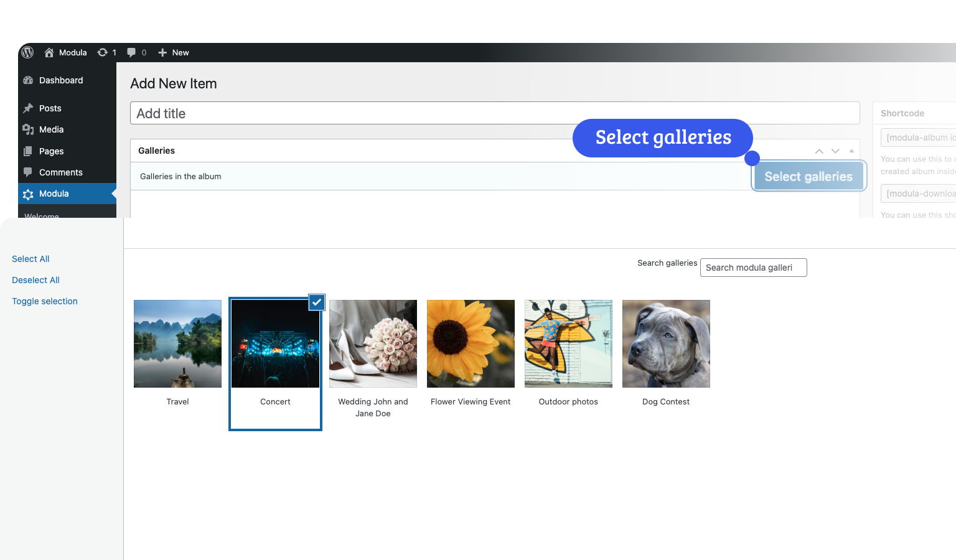Click the Media library sidebar icon
Screen dimensions: 956x560
pyautogui.click(x=28, y=129)
